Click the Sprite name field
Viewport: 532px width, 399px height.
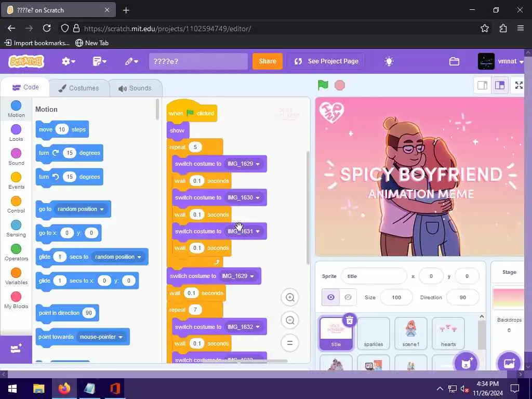pyautogui.click(x=374, y=276)
